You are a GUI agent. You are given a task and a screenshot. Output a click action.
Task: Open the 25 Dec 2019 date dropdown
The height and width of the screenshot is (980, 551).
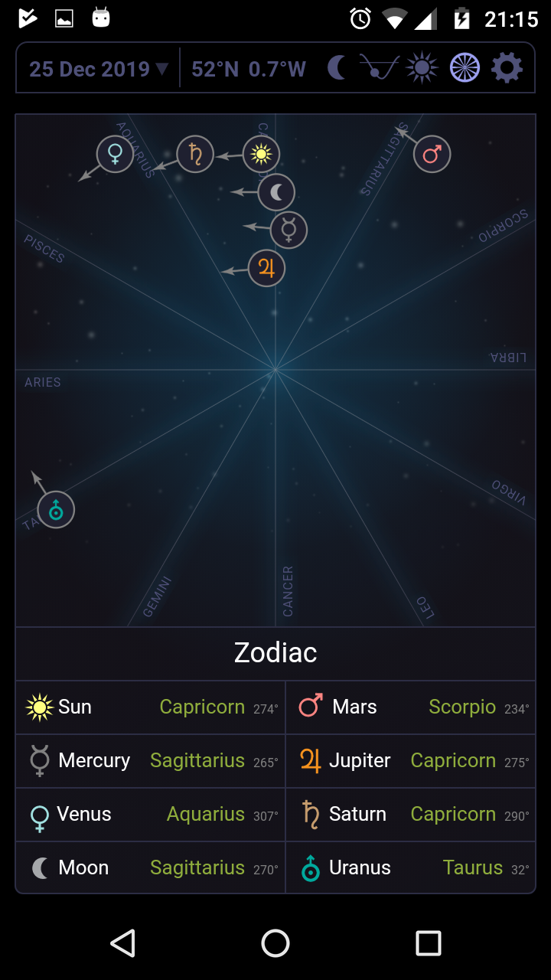pyautogui.click(x=99, y=69)
